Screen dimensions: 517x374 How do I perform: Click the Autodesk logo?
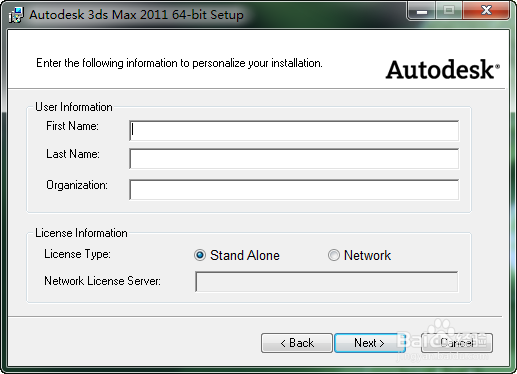pyautogui.click(x=443, y=70)
